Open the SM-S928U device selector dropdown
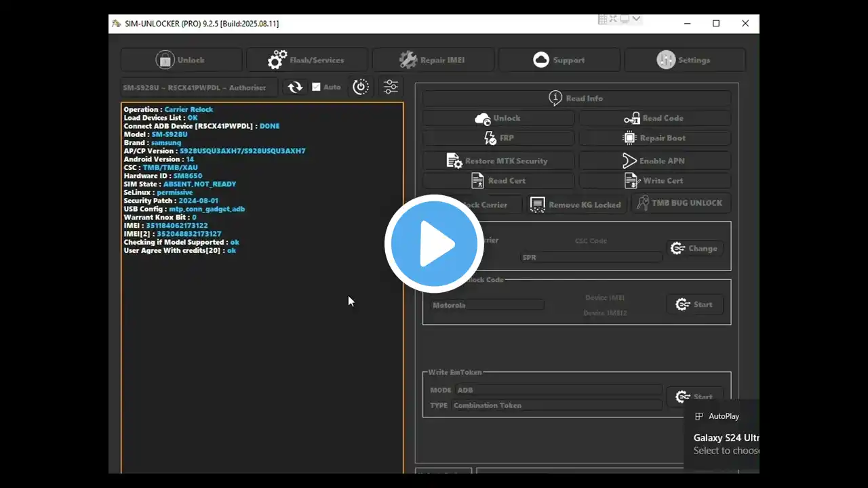Image resolution: width=868 pixels, height=488 pixels. [199, 87]
